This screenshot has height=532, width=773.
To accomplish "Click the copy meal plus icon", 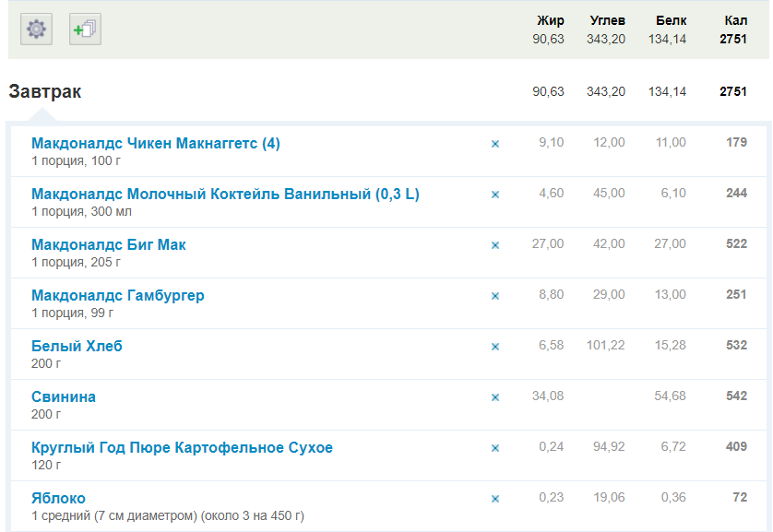I will [x=85, y=30].
